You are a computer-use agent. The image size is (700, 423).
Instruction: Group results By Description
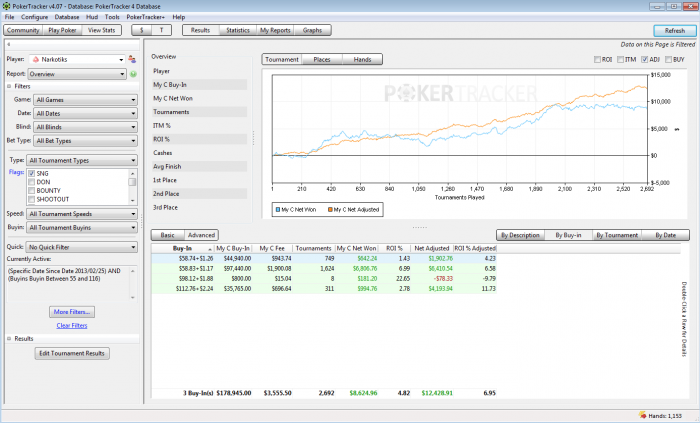pyautogui.click(x=521, y=235)
